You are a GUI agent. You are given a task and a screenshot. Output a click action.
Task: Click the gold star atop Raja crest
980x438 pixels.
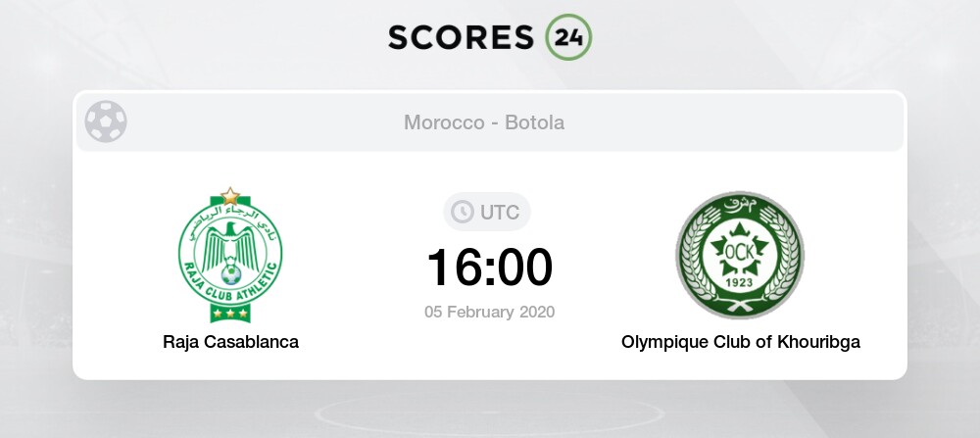point(230,196)
